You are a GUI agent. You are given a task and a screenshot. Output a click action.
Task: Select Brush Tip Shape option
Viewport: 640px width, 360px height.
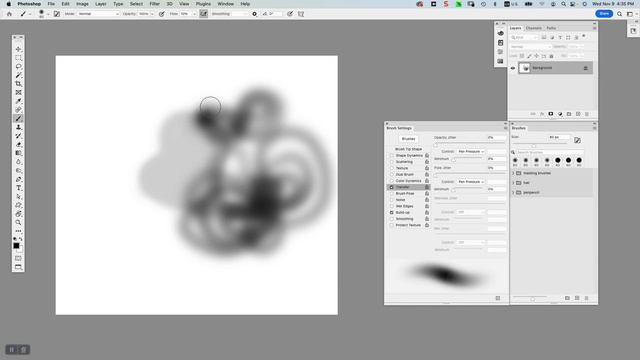(409, 149)
